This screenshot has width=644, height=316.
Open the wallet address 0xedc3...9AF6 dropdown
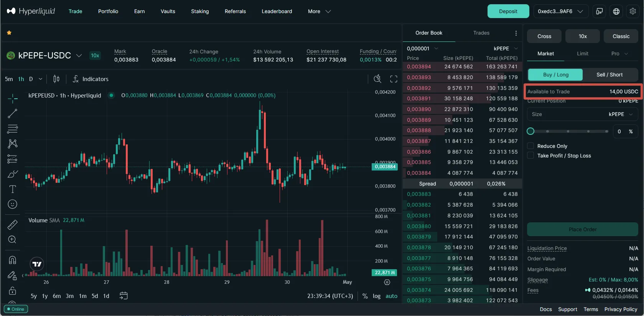(x=561, y=11)
